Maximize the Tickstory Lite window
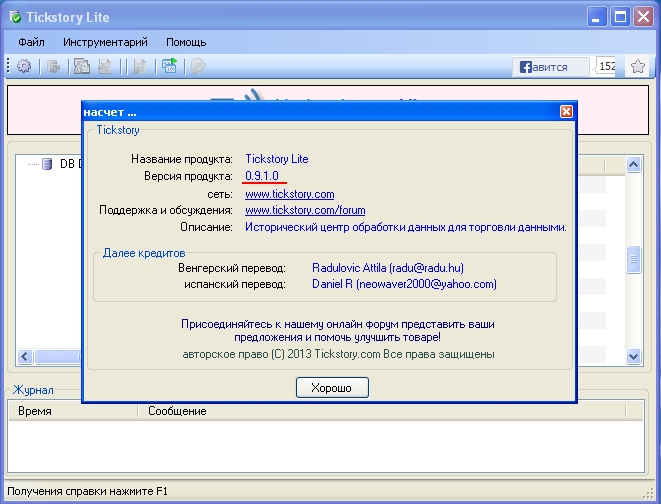The image size is (661, 504). pos(620,17)
